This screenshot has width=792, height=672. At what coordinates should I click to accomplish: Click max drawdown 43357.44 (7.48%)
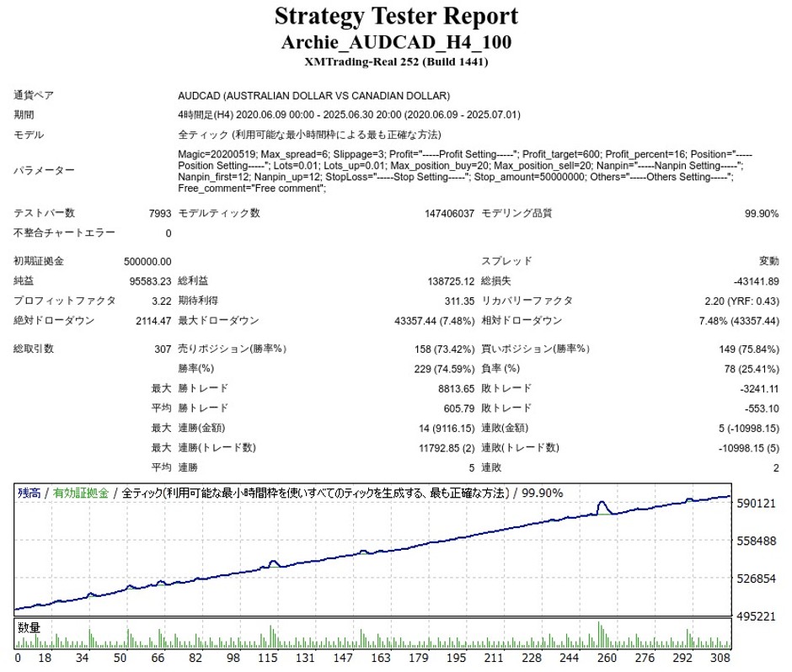[435, 321]
